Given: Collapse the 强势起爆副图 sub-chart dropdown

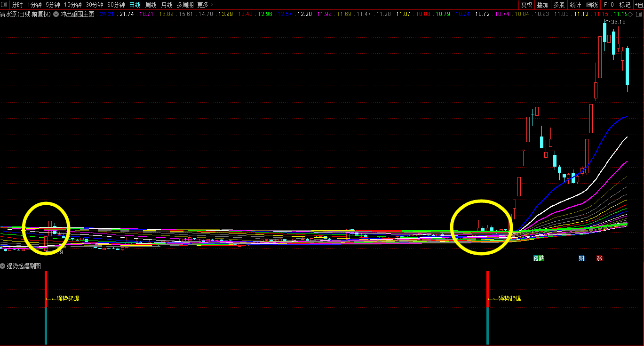Looking at the screenshot, I should pyautogui.click(x=3, y=266).
